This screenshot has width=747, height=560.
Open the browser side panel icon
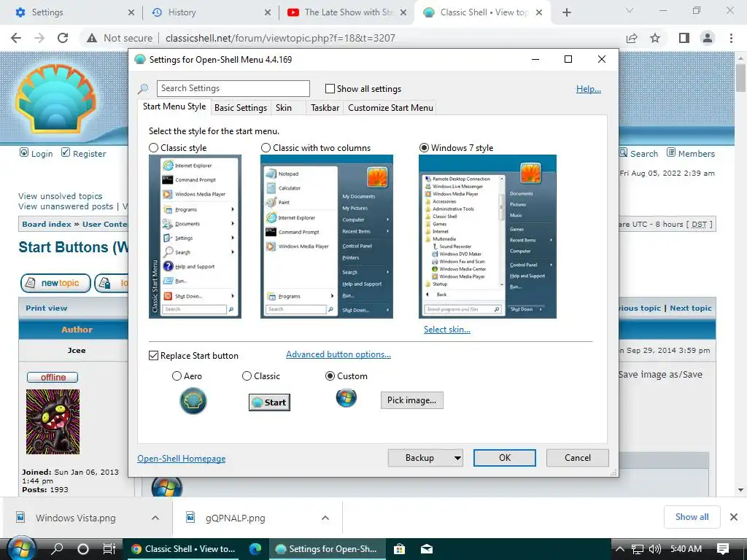point(684,38)
